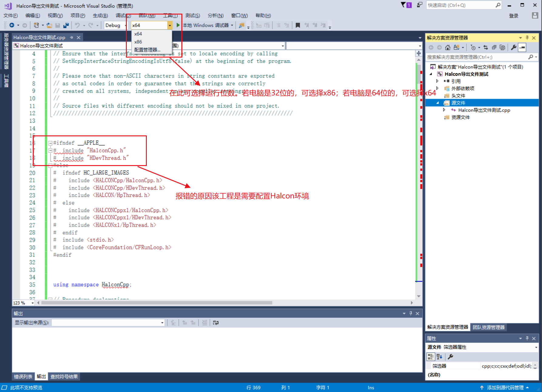Open the 本地 Windows 调试器 dropdown arrow
The height and width of the screenshot is (392, 542).
(x=232, y=25)
